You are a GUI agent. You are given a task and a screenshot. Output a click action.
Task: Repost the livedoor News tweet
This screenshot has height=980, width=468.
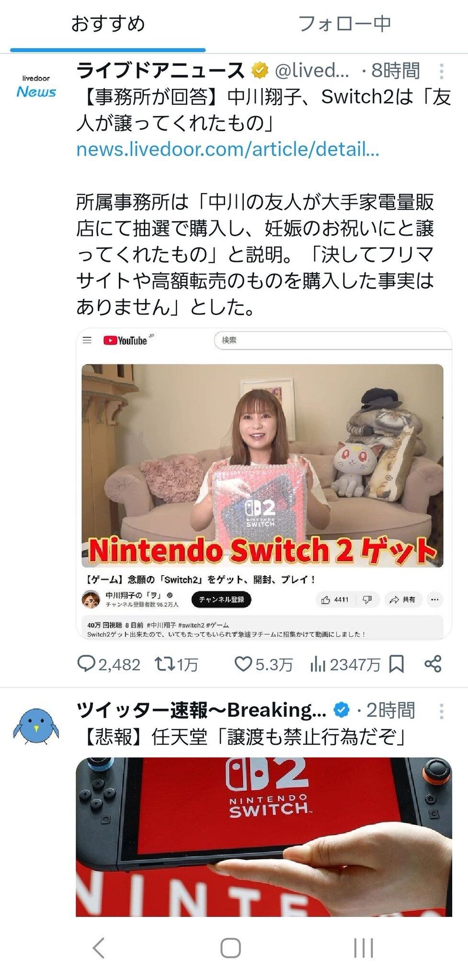point(176,664)
